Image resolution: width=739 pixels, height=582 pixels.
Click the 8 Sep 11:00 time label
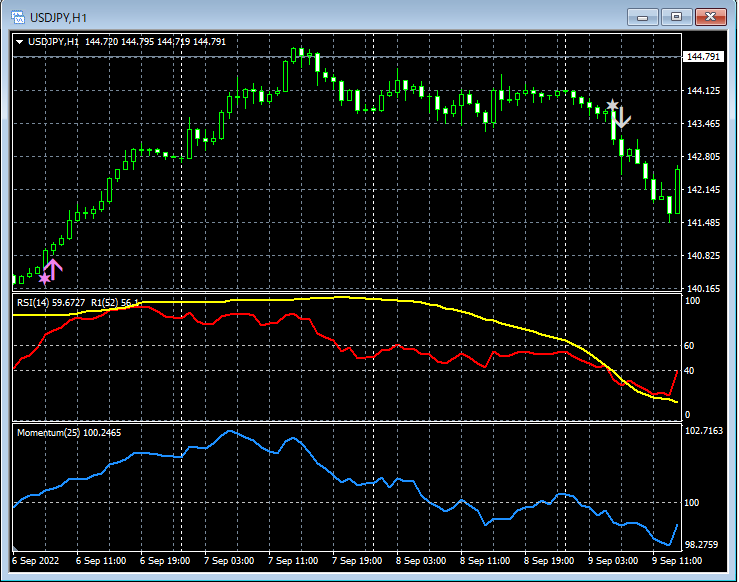(x=485, y=561)
